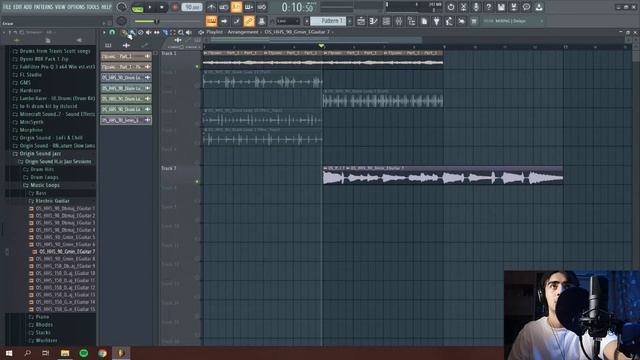640x360 pixels.
Task: Toggle wait-for-input before recording icon
Action: pos(224,7)
